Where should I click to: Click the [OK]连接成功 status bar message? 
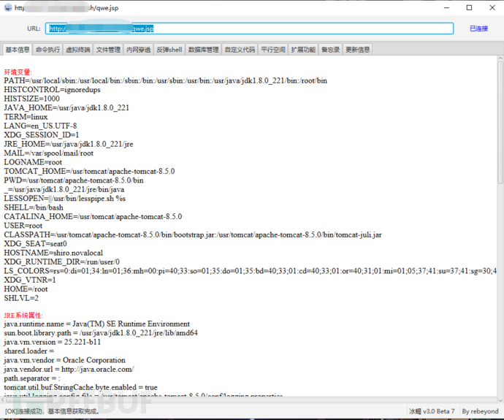point(52,411)
